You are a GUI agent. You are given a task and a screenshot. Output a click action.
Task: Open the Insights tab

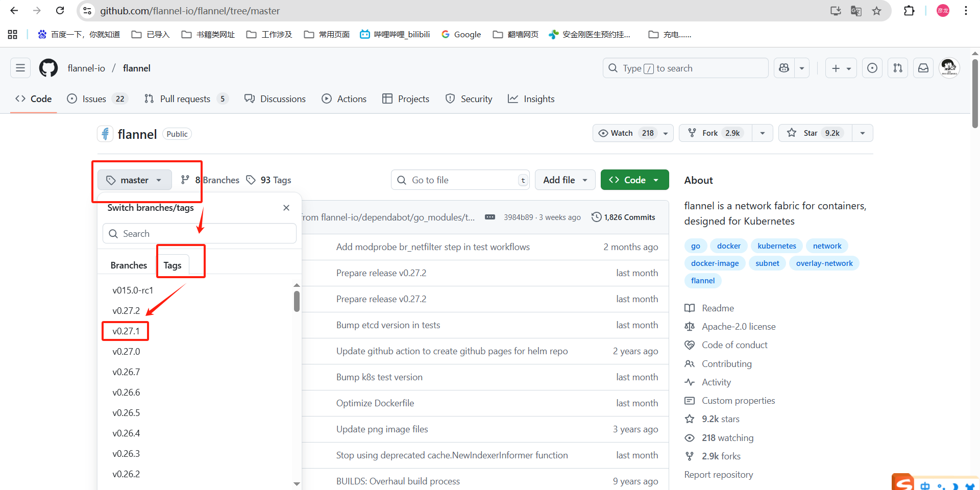[x=531, y=99]
